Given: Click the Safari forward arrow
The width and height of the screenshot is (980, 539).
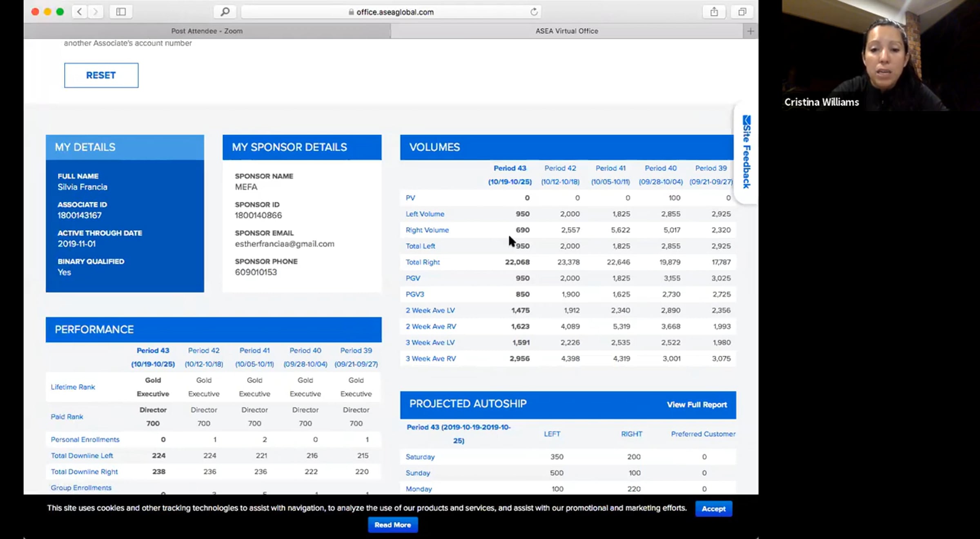Looking at the screenshot, I should (96, 12).
